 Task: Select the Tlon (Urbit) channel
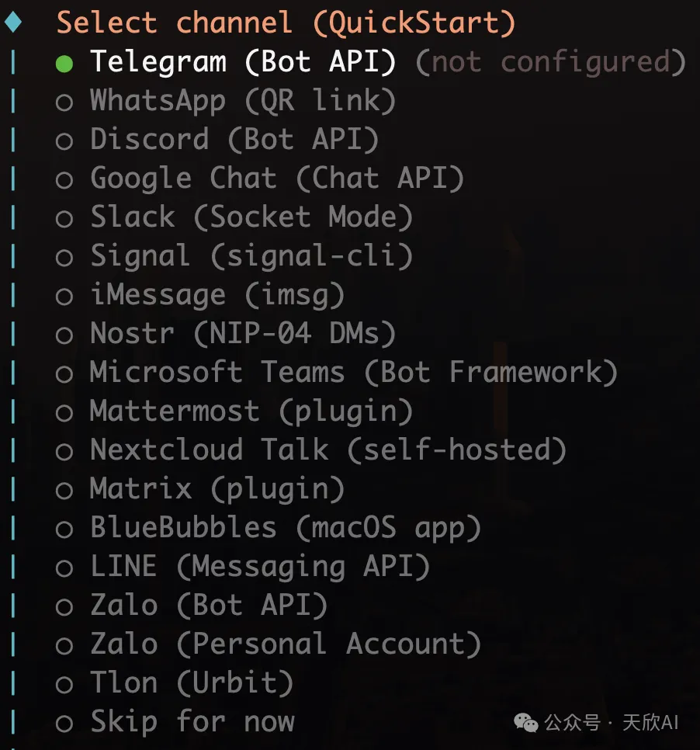pos(191,683)
